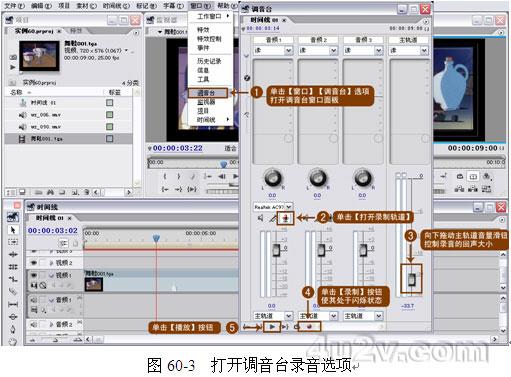Select the Ripple Edit tool
The image size is (511, 377).
pos(13,255)
